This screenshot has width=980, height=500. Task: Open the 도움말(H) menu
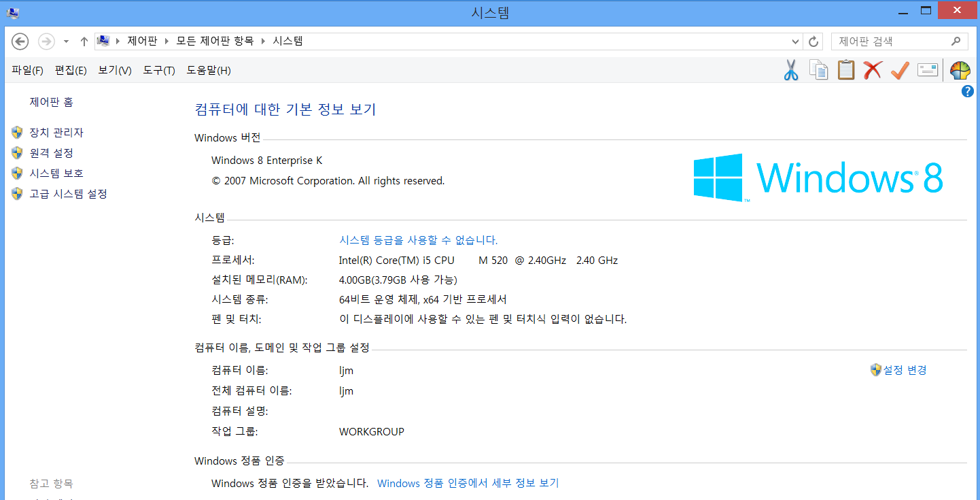209,70
